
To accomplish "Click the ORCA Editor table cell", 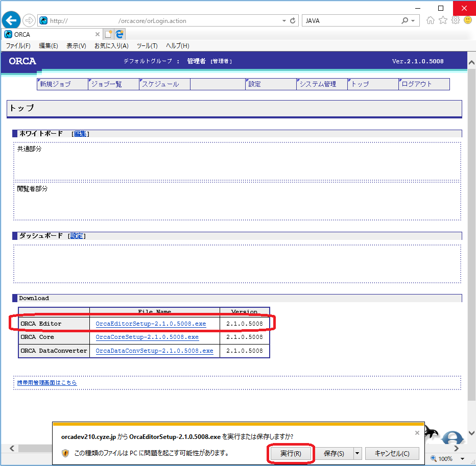I will [54, 324].
